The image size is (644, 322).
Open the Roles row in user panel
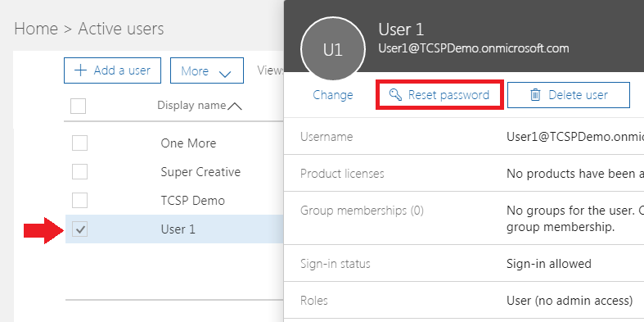[464, 300]
